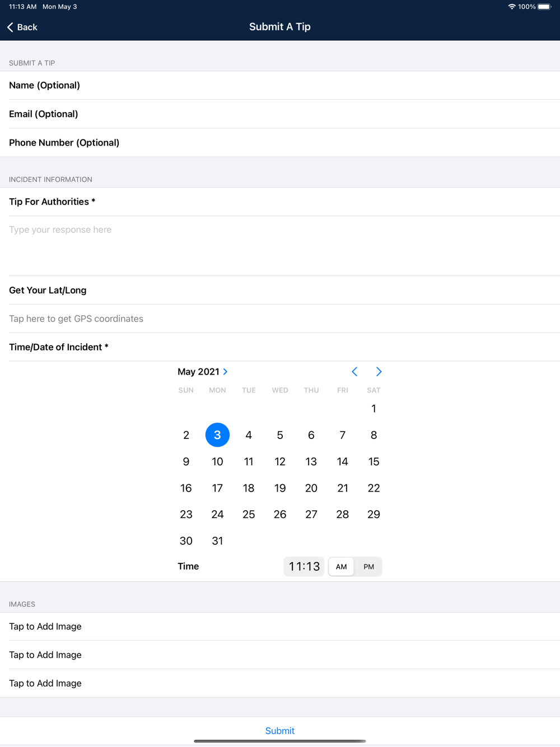This screenshot has width=560, height=747.
Task: Tap the Wi-Fi status icon
Action: (x=511, y=7)
